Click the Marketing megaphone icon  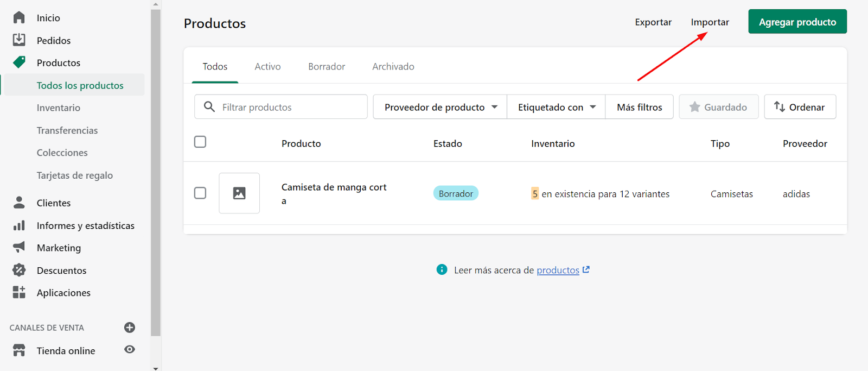pyautogui.click(x=19, y=247)
